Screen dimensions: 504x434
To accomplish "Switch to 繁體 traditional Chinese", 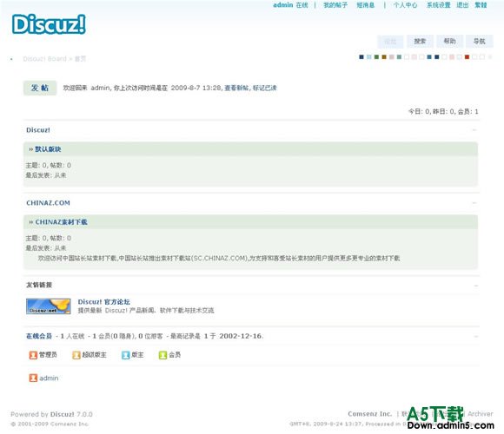I will click(x=481, y=5).
